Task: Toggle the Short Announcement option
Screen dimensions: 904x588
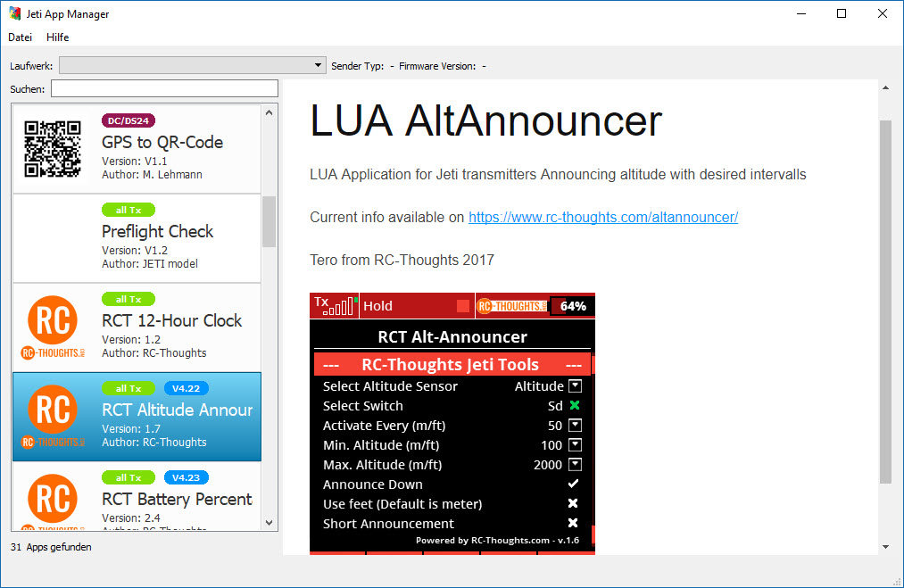Action: [573, 523]
